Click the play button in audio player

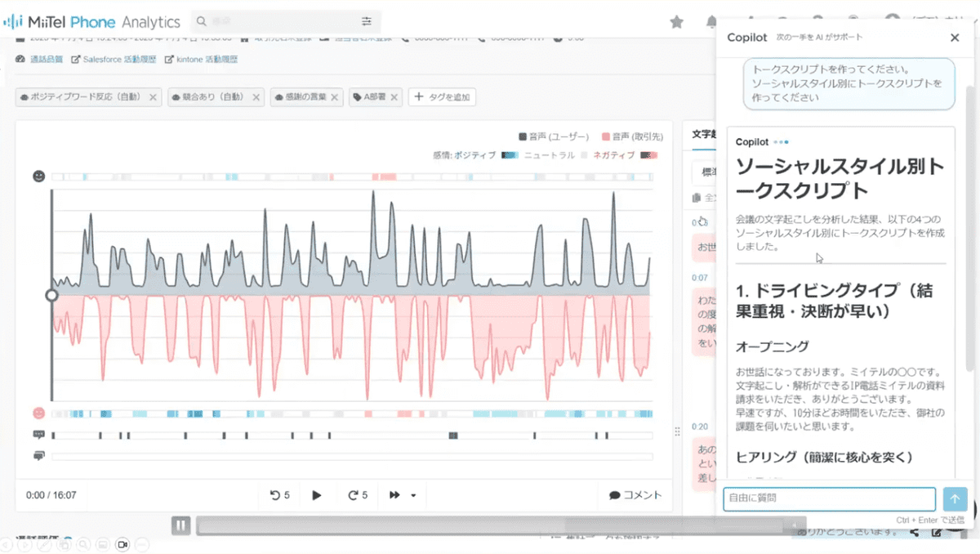tap(317, 495)
